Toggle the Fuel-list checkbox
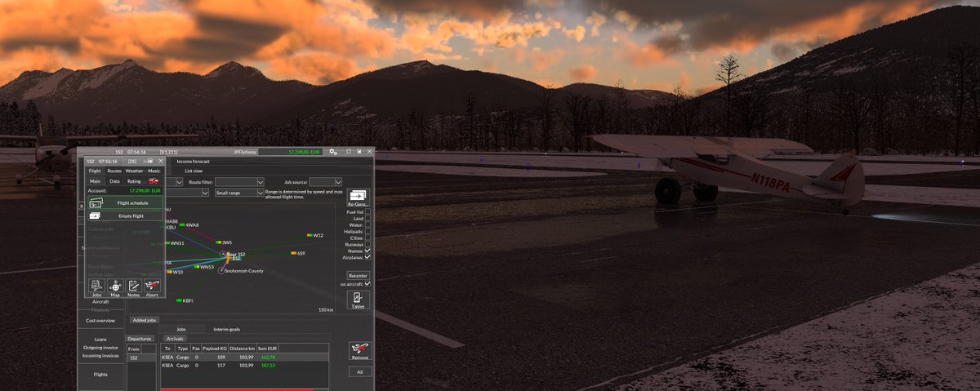980x391 pixels. (x=367, y=211)
